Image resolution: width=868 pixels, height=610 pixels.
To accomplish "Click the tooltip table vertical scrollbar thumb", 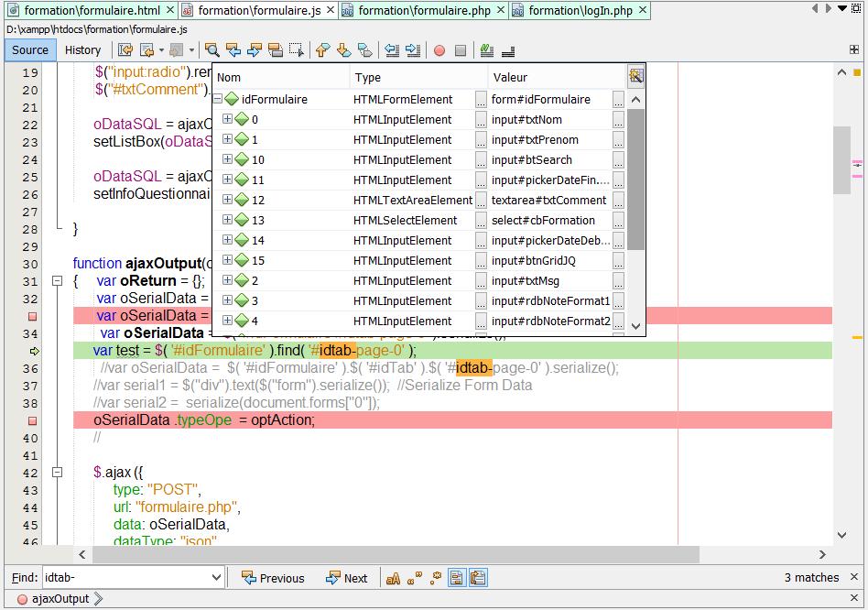I will 635,180.
